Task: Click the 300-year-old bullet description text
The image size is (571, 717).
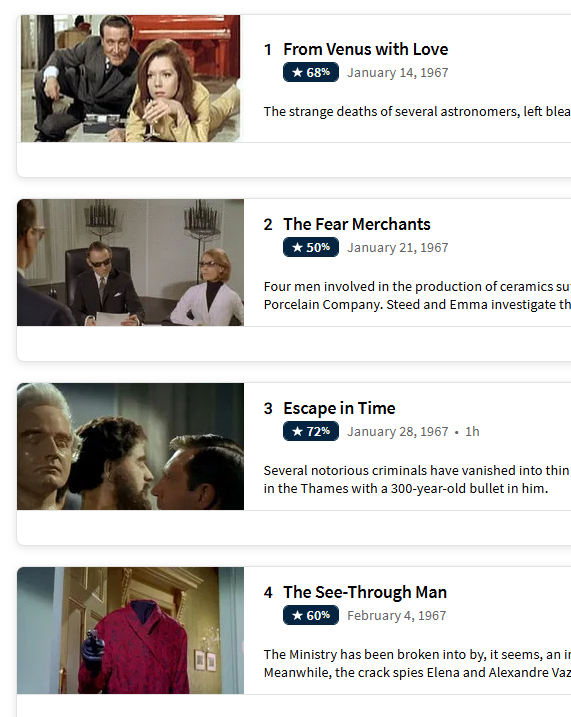Action: (x=417, y=479)
